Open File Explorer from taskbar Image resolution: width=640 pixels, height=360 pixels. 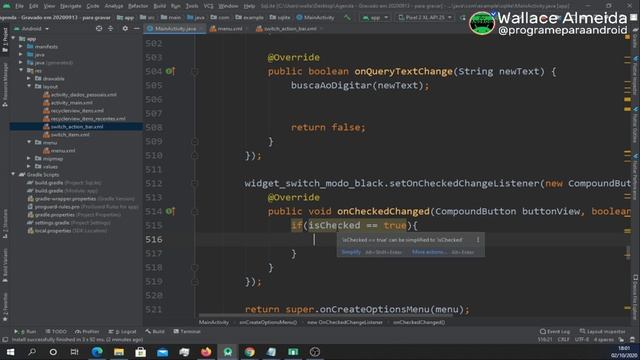pos(119,352)
